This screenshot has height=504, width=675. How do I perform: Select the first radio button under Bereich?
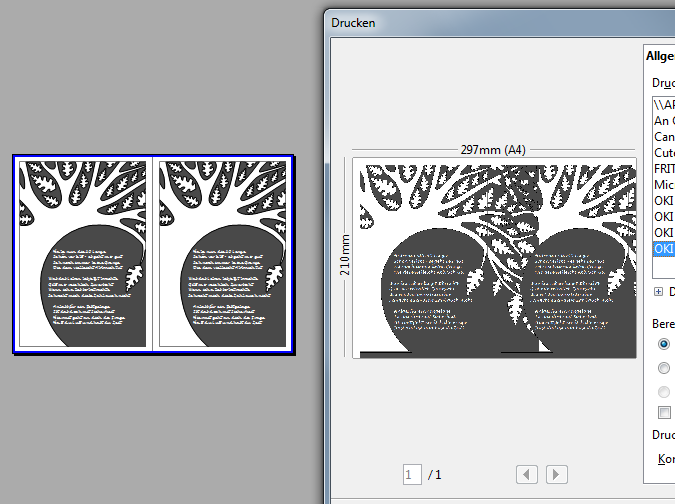pyautogui.click(x=664, y=343)
